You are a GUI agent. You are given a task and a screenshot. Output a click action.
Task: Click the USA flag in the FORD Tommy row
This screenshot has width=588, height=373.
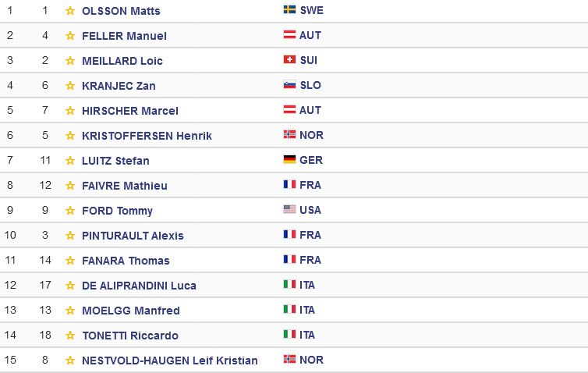[289, 209]
